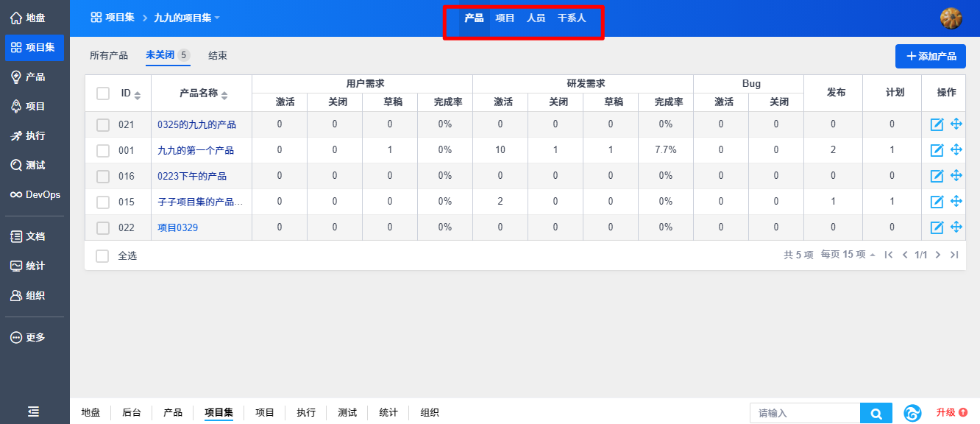Edit product 子子项目集的产品
980x424 pixels.
(937, 202)
